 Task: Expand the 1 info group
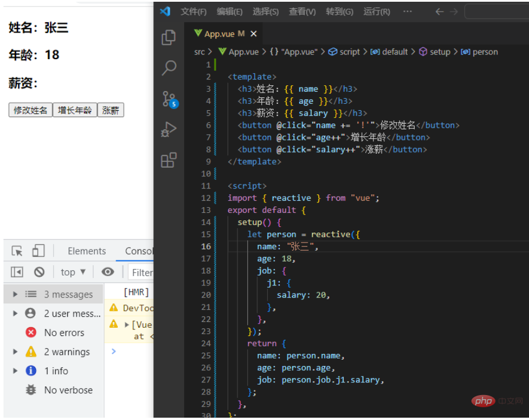pyautogui.click(x=15, y=371)
